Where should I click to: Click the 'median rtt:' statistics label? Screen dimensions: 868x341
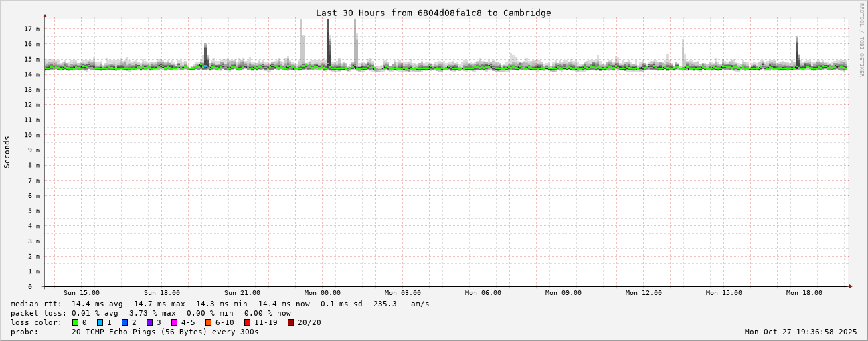[x=36, y=304]
